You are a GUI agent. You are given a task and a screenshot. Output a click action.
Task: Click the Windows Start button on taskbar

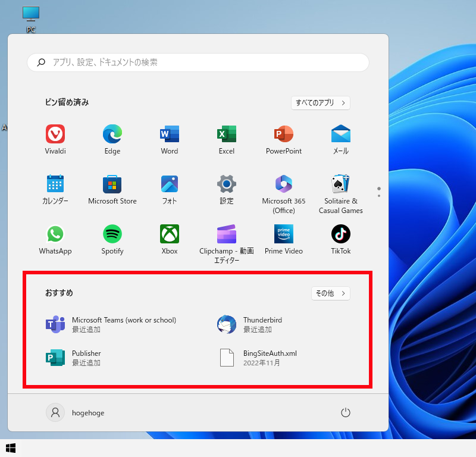coord(11,448)
